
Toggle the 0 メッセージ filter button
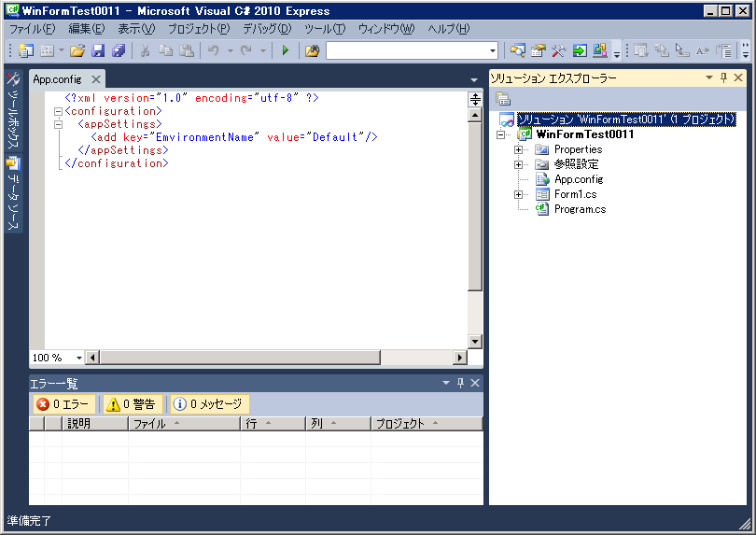[210, 403]
